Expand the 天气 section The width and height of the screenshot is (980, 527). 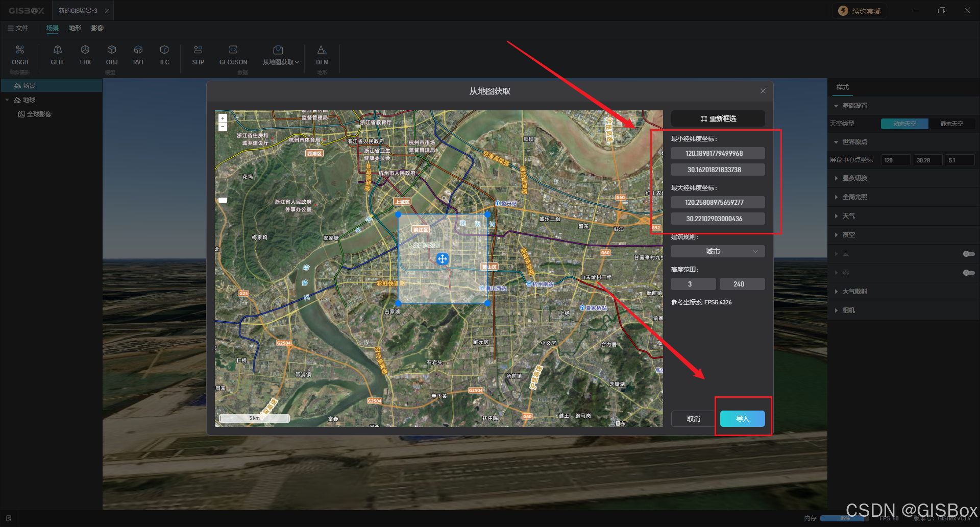coord(836,216)
